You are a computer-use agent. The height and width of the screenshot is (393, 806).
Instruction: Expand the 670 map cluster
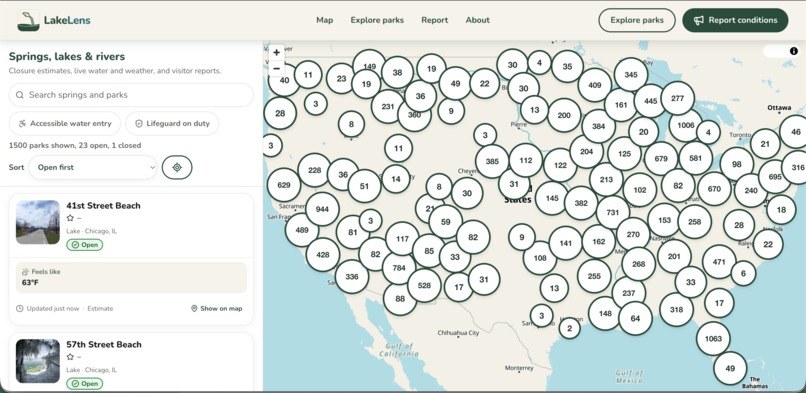point(714,189)
